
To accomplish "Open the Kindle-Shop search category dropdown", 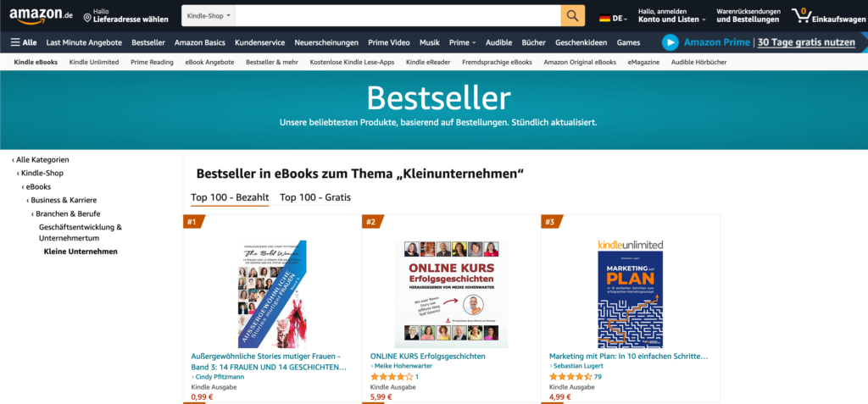I will [209, 15].
